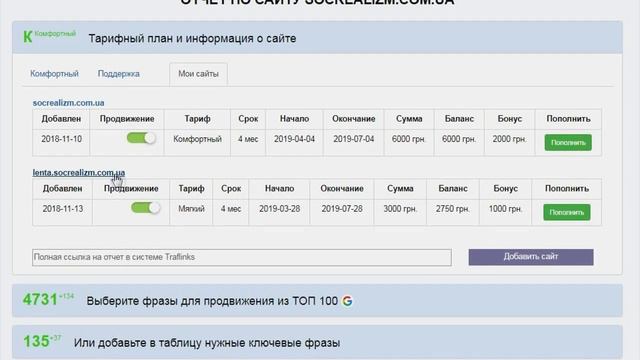
Task: Click end date 2019-07-28
Action: click(x=342, y=209)
